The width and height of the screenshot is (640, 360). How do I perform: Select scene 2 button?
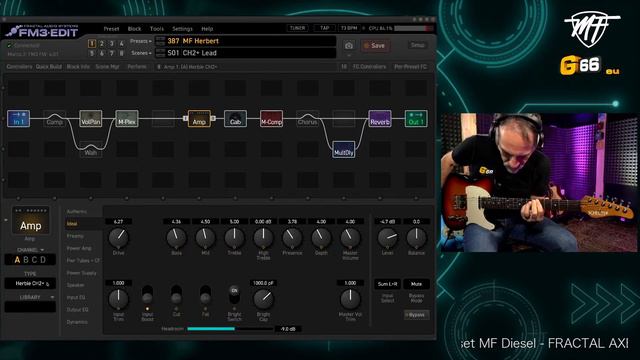click(x=102, y=43)
